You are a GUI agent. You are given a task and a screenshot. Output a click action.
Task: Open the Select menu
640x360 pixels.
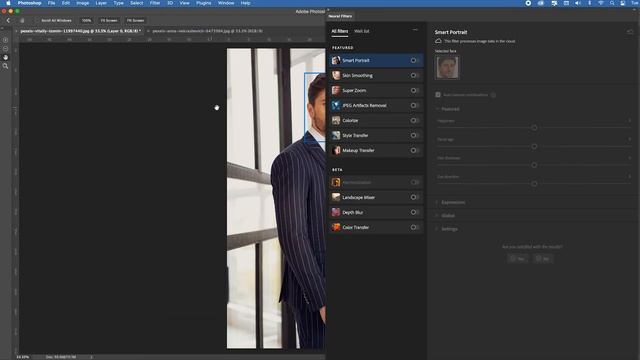coord(136,3)
